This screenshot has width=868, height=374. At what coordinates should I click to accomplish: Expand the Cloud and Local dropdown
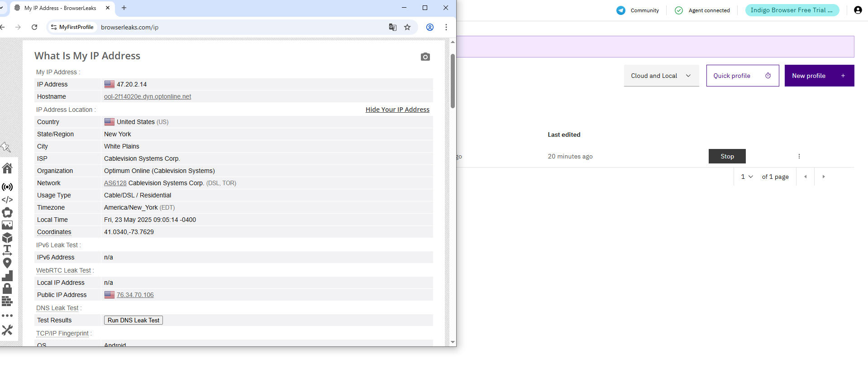(x=661, y=76)
